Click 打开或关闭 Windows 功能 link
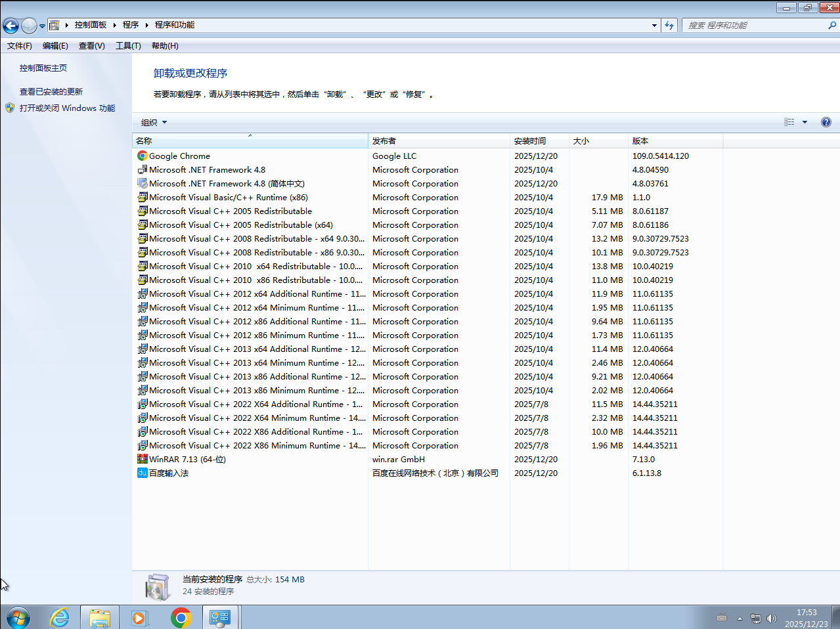 pos(67,108)
